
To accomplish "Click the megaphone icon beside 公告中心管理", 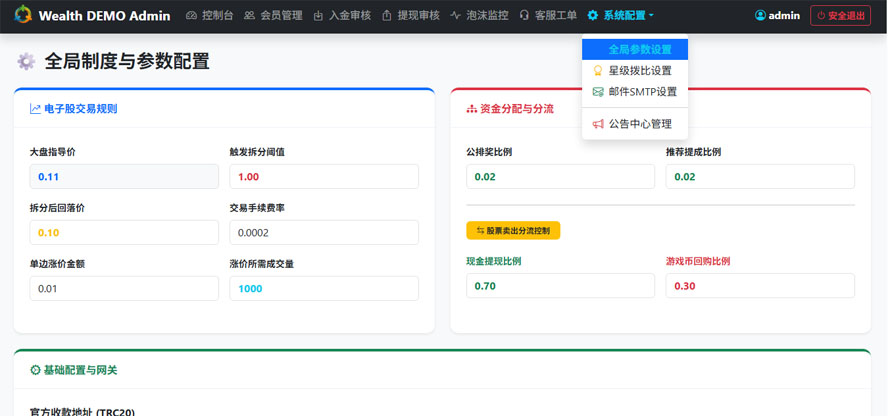I will pyautogui.click(x=597, y=123).
